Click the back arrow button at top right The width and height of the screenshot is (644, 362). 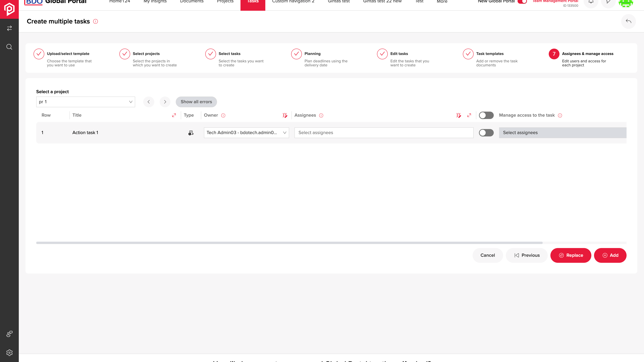[x=629, y=21]
